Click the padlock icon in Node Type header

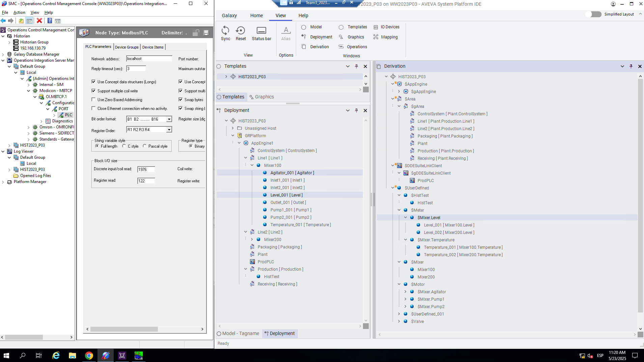196,33
